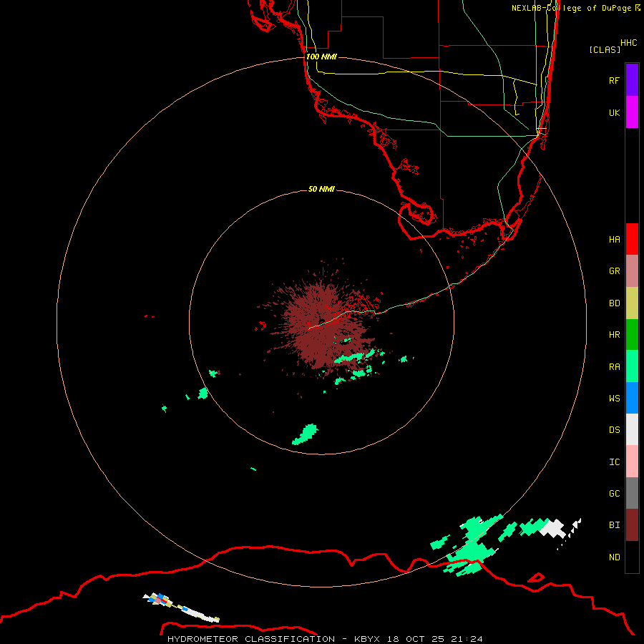The image size is (644, 644).
Task: Click the white dry snow echo in the southeast
Action: pyautogui.click(x=553, y=528)
